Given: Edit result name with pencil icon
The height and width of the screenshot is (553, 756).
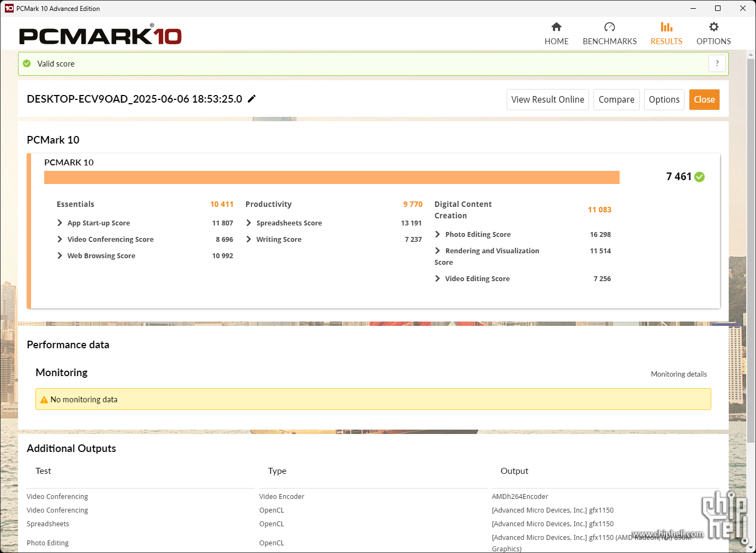Looking at the screenshot, I should [x=251, y=99].
